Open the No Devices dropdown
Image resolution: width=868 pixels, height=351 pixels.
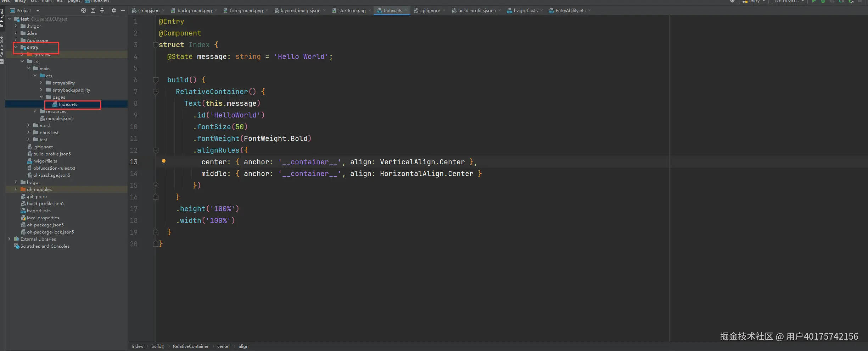click(789, 1)
